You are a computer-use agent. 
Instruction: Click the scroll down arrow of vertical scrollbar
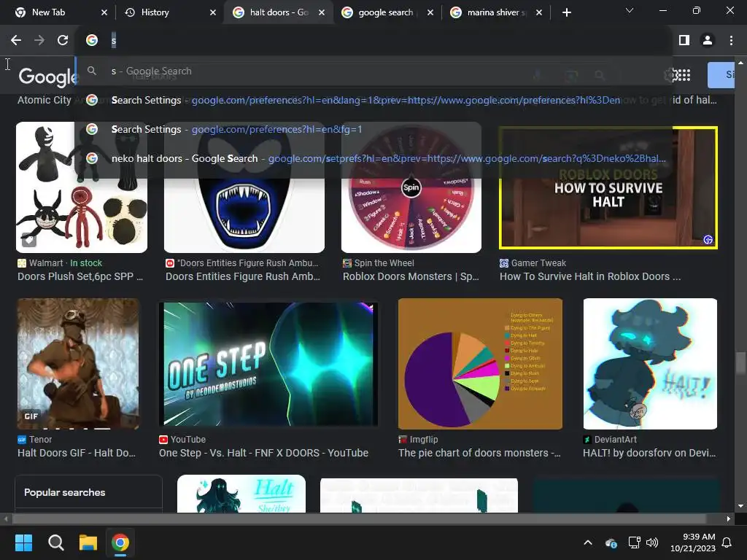740,506
